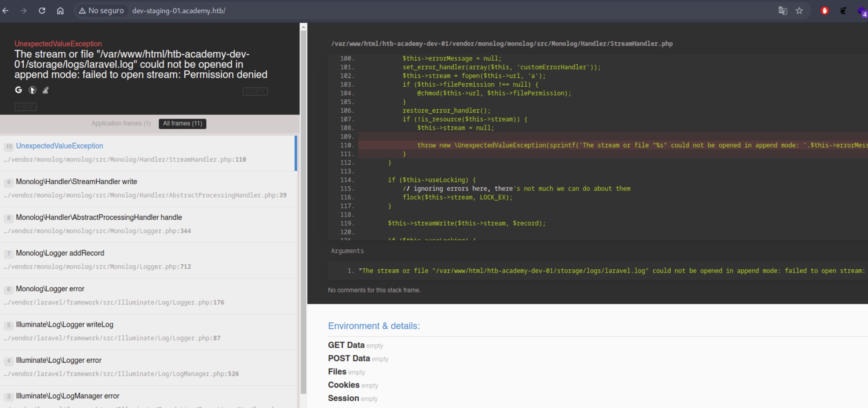Click the frames list vertical scrollbar thumb
Image resolution: width=868 pixels, height=408 pixels.
pyautogui.click(x=303, y=212)
